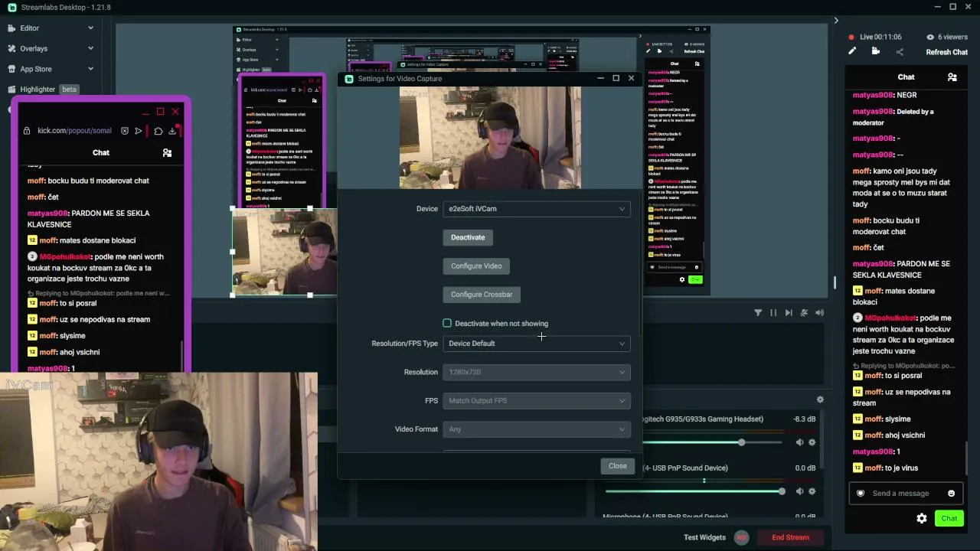The height and width of the screenshot is (551, 980).
Task: Click the share icon in stream panel
Action: (x=900, y=52)
